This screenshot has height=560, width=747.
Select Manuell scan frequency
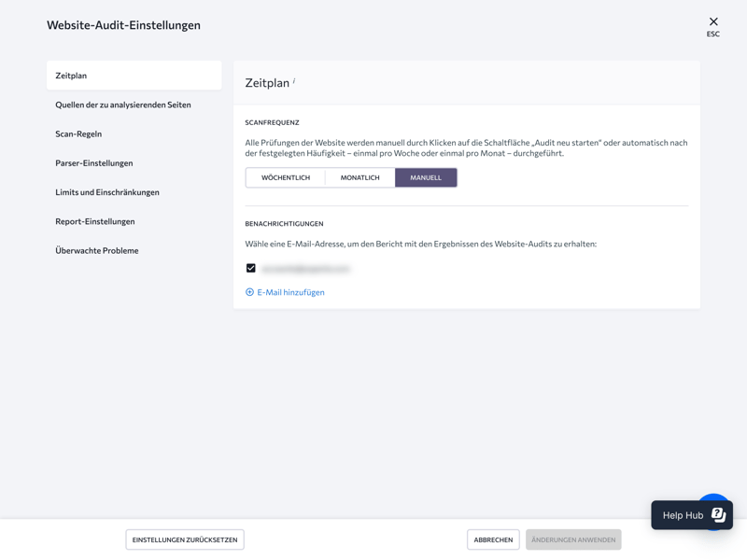point(426,177)
